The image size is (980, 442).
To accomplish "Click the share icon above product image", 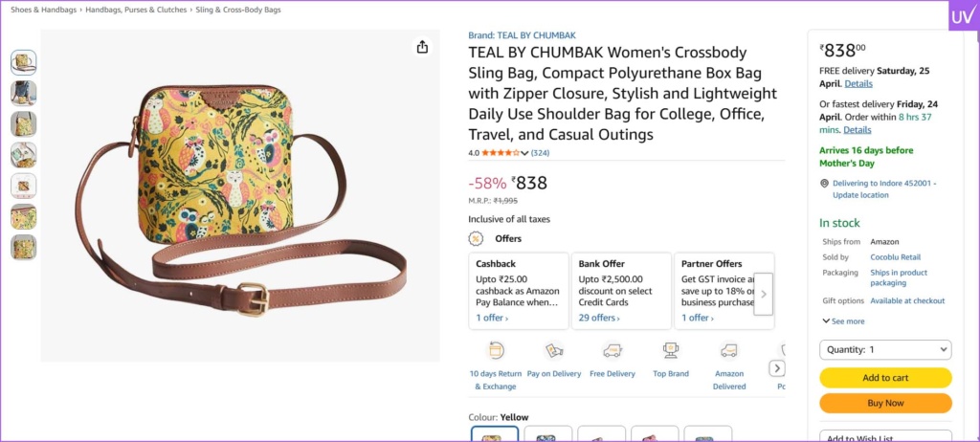I will point(422,47).
